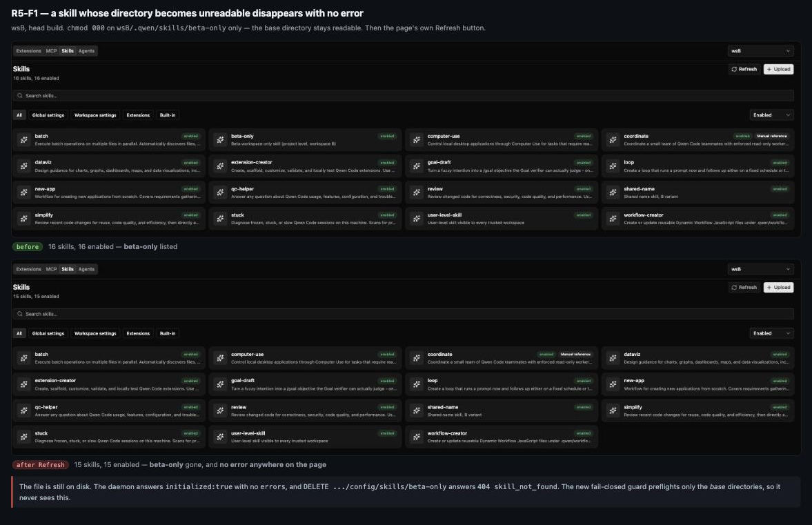Click new-app icon in 16-skills panel
812x525 pixels.
click(x=24, y=192)
